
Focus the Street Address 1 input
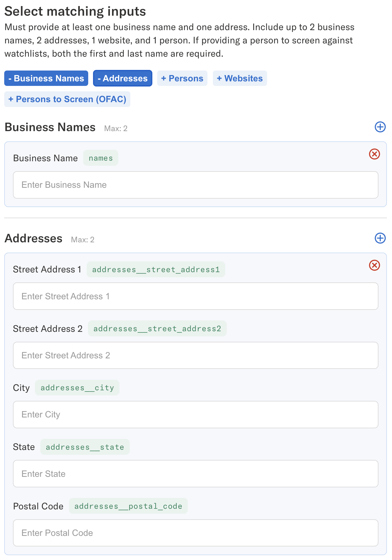click(195, 296)
